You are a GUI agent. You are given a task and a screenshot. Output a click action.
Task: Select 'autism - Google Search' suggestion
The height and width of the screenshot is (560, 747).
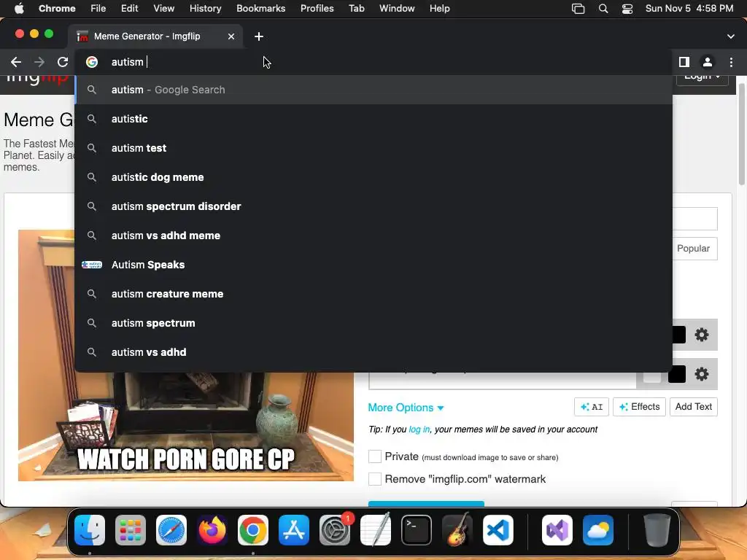coord(374,90)
